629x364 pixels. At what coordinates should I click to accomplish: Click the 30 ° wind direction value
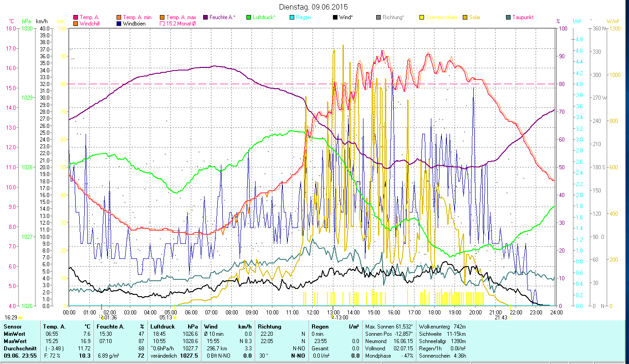[x=264, y=356]
